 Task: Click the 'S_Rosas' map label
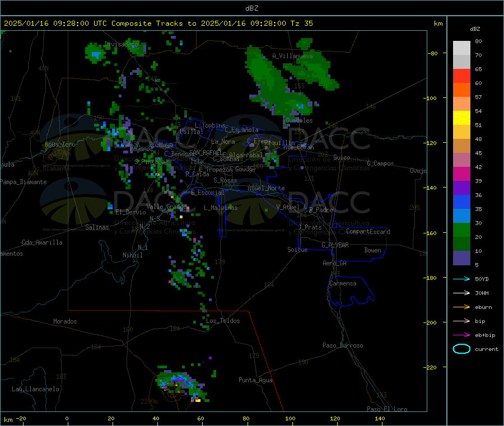click(x=225, y=180)
